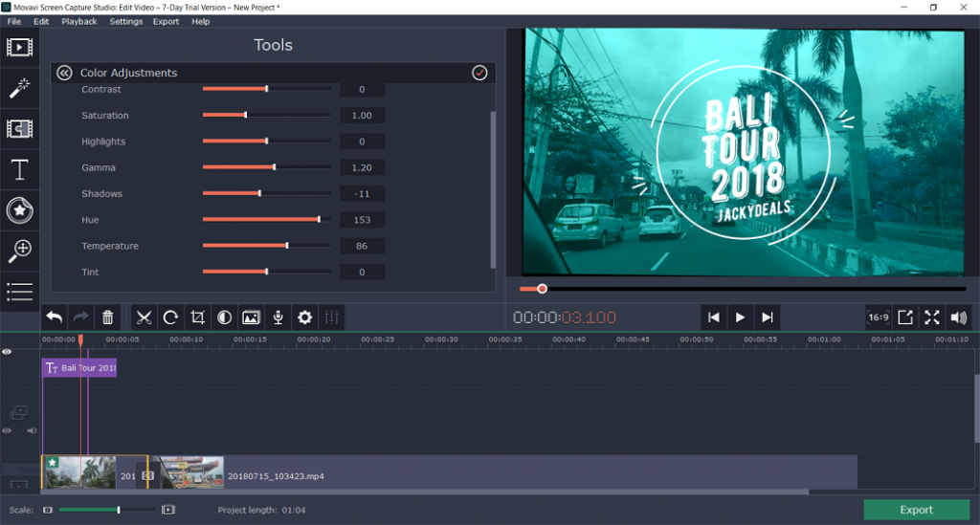Open the image overlay picture icon
Image resolution: width=980 pixels, height=525 pixels.
click(x=252, y=317)
